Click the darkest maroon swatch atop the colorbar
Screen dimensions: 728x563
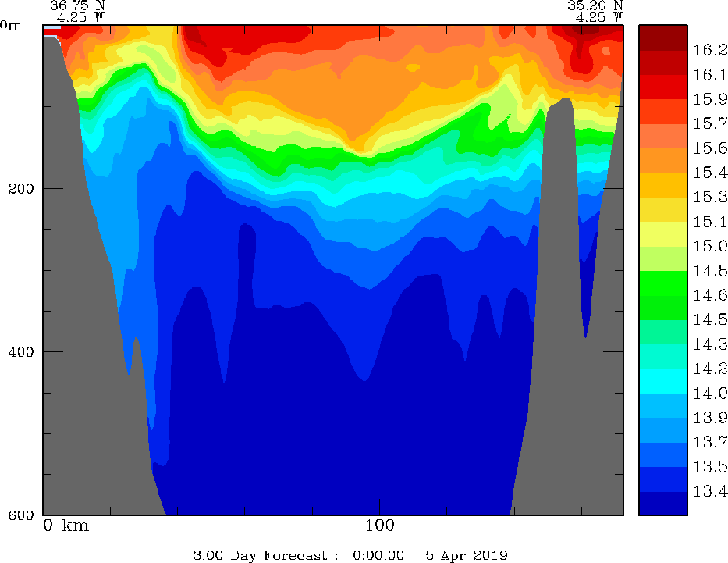[663, 37]
